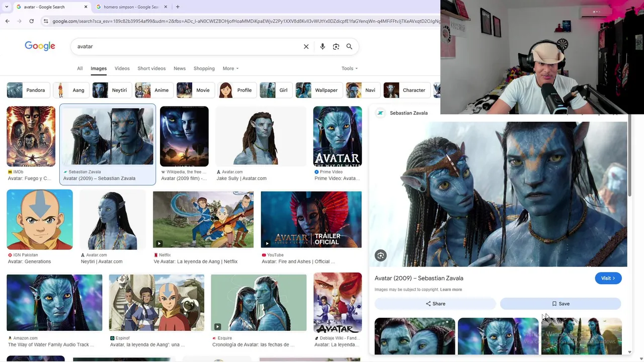Click the Share button

click(435, 304)
